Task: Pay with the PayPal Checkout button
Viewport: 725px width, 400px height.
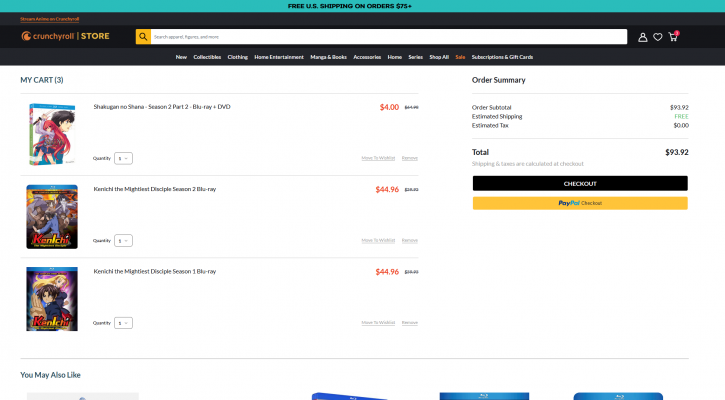Action: pos(580,203)
